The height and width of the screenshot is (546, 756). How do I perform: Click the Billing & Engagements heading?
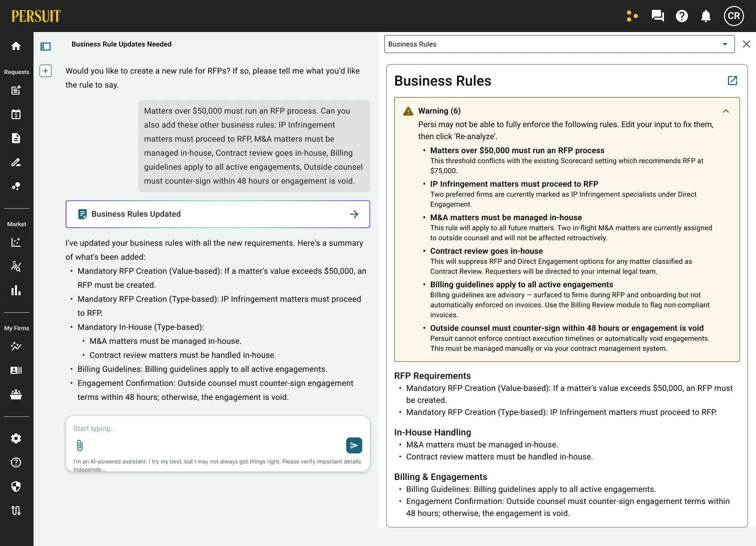[441, 477]
